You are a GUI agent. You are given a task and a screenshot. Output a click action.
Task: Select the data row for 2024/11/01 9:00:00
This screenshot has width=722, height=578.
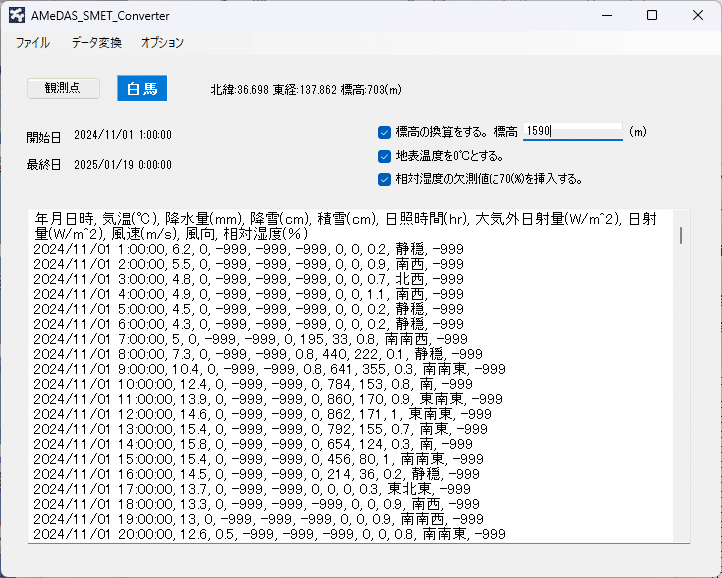click(269, 369)
